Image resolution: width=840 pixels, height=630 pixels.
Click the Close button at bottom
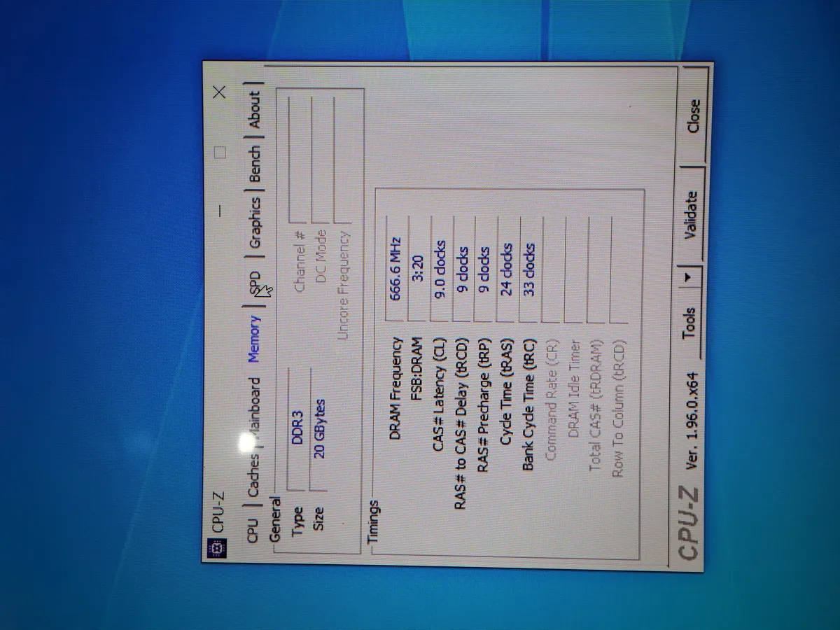(693, 115)
